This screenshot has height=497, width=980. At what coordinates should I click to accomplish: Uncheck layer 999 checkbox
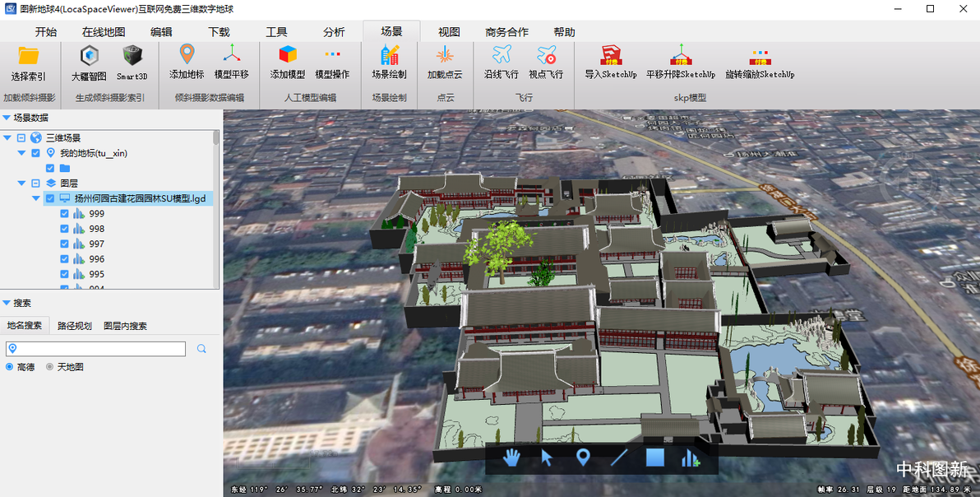click(x=64, y=214)
